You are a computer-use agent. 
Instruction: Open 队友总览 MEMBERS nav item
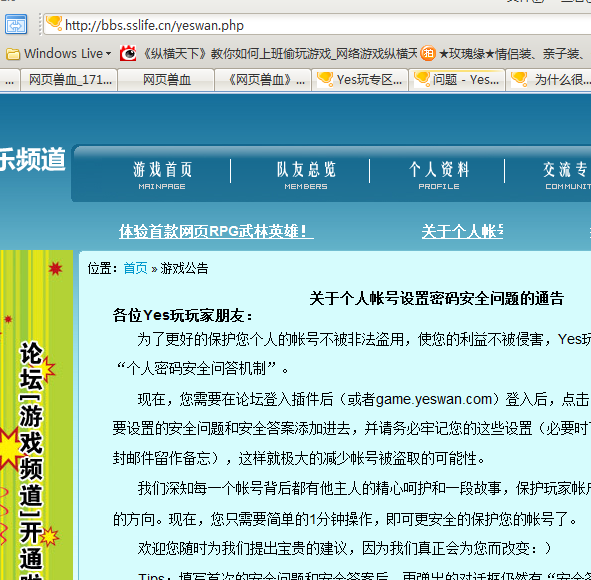point(306,174)
